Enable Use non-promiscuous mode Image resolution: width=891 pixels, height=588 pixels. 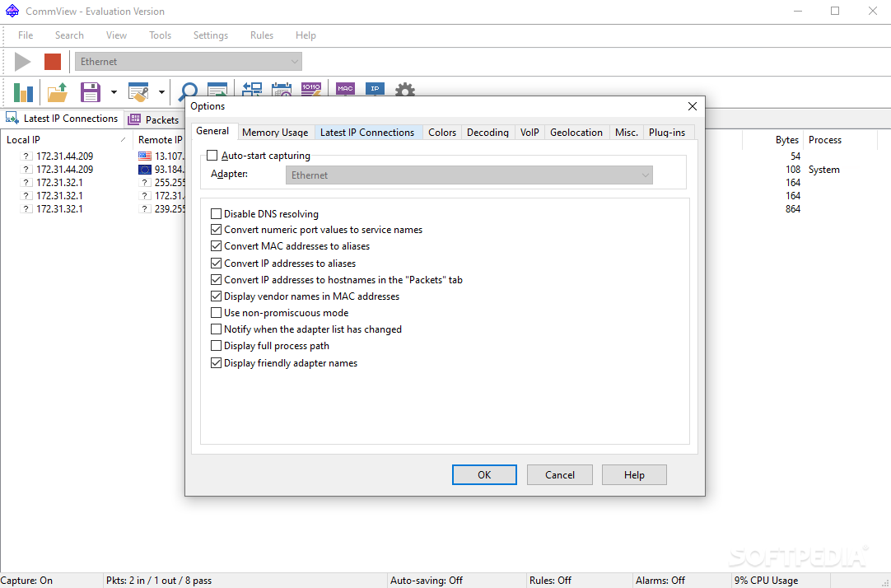(216, 312)
